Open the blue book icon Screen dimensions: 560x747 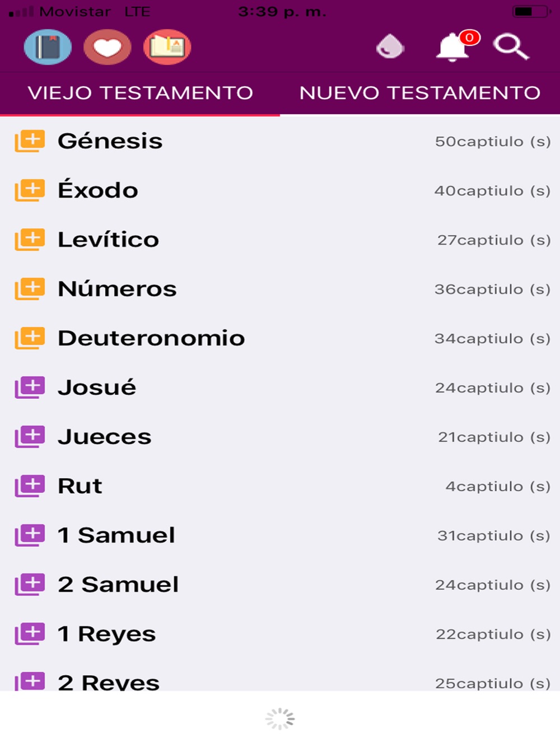pos(48,47)
